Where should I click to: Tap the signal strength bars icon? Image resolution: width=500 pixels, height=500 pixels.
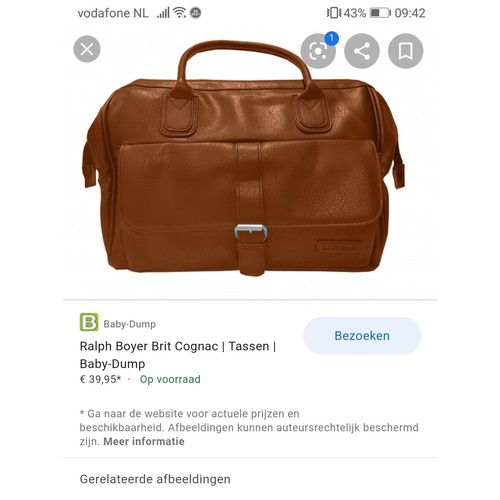coord(163,13)
